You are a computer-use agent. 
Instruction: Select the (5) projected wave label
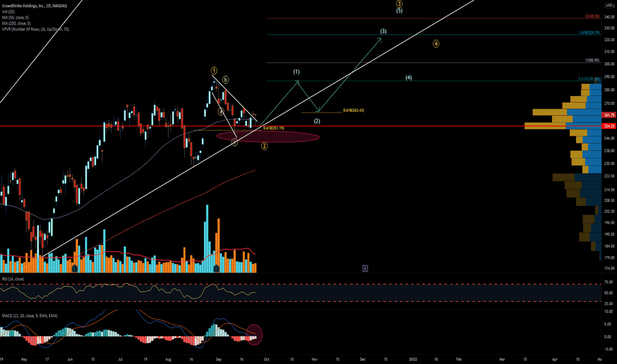click(399, 11)
